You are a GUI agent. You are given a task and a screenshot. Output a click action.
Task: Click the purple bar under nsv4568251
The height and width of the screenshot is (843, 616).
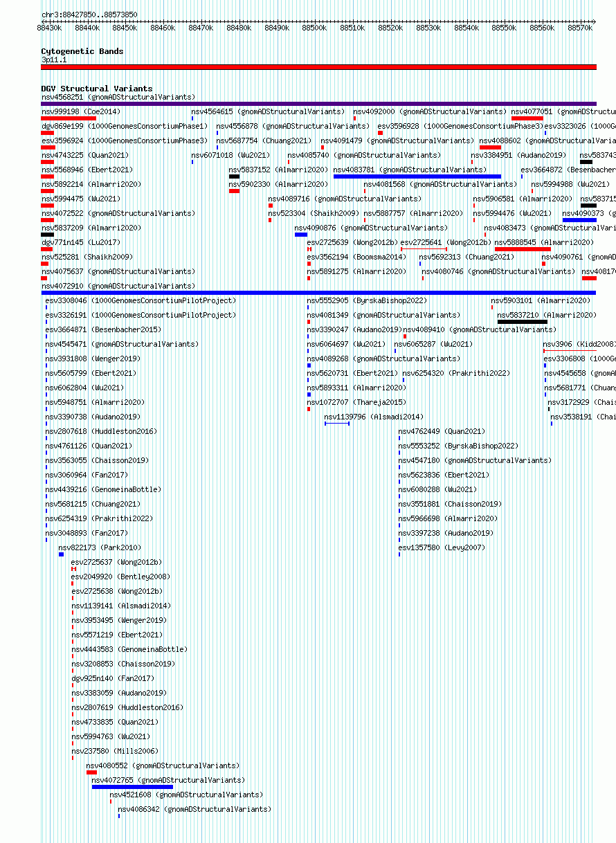coord(318,104)
